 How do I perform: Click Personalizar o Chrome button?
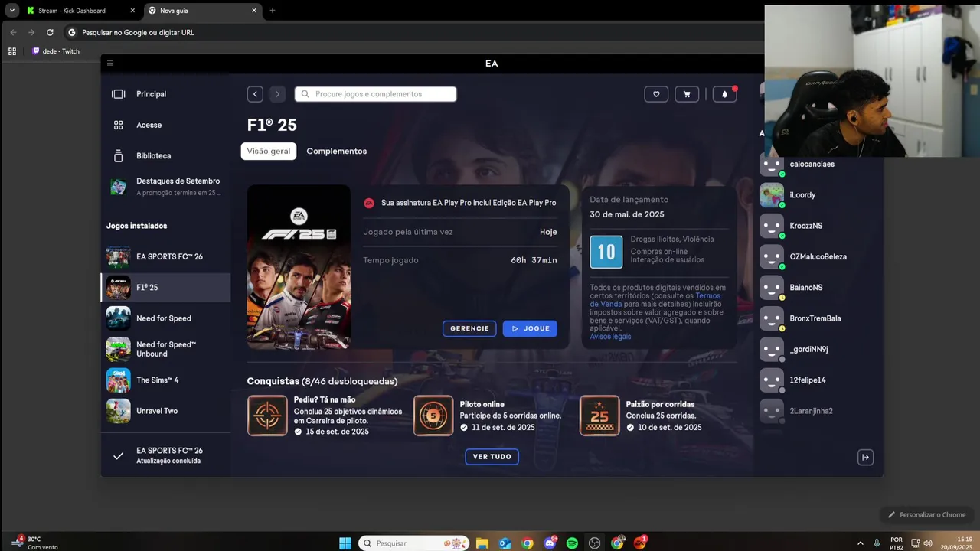927,515
